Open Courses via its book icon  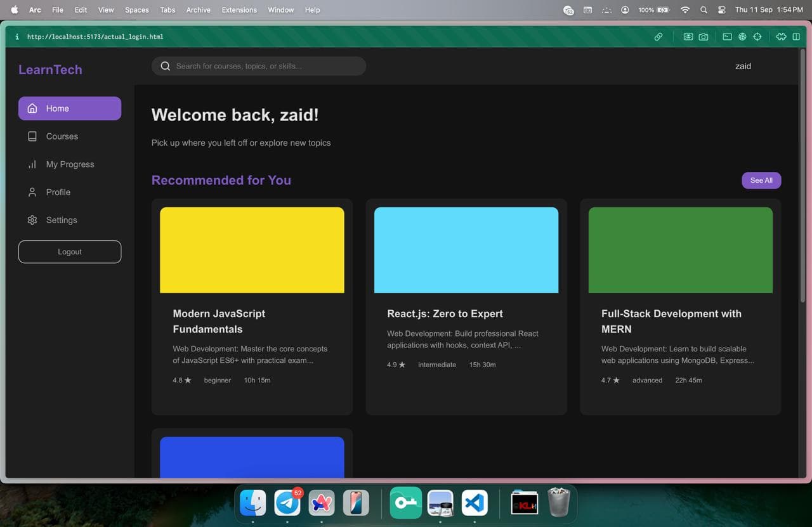click(x=32, y=136)
